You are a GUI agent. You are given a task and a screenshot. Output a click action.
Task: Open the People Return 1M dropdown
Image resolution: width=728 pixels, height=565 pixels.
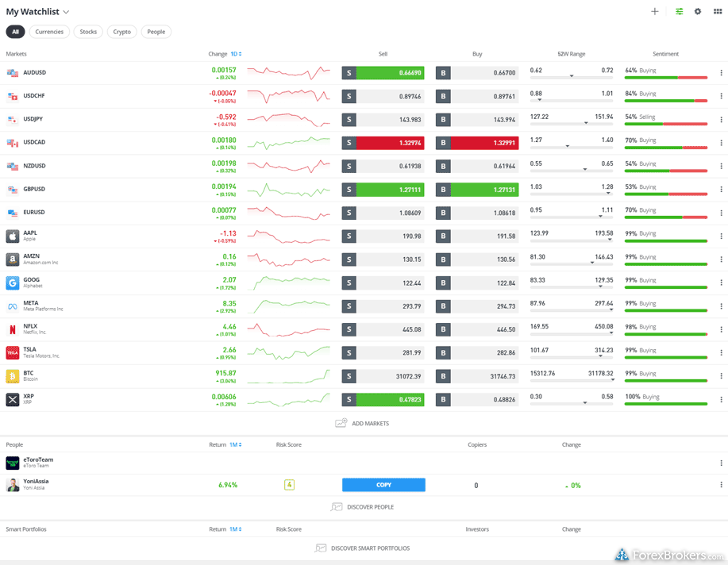click(x=235, y=445)
